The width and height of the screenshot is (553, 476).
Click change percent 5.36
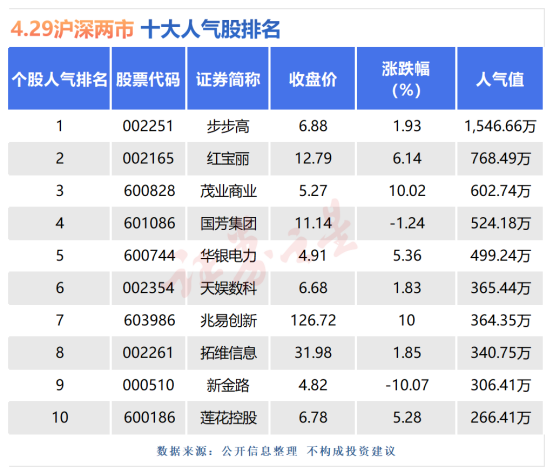click(x=407, y=256)
